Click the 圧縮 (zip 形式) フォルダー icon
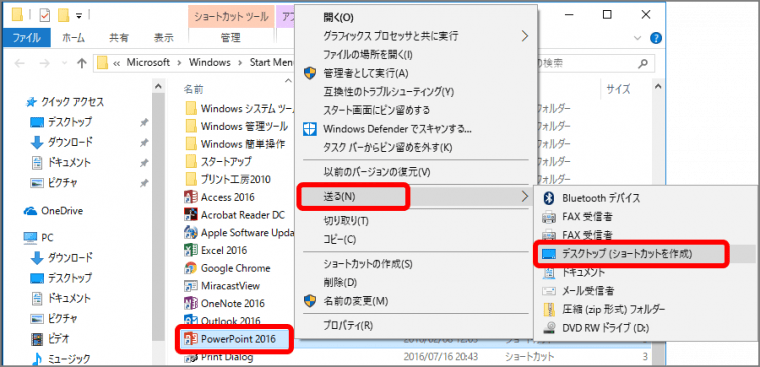This screenshot has height=367, width=760. 549,309
